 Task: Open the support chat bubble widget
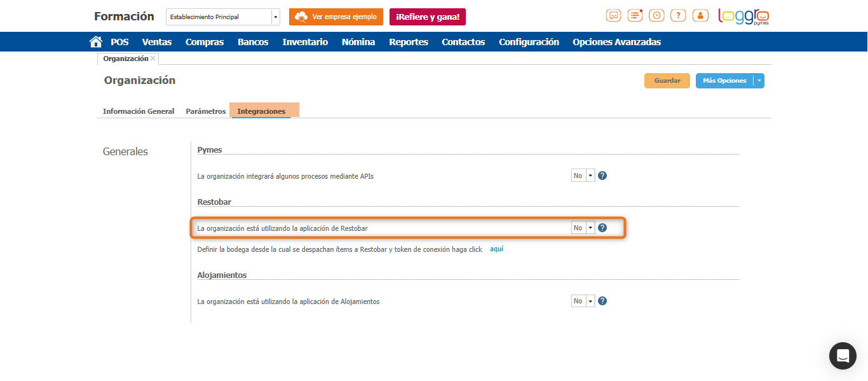(x=843, y=356)
